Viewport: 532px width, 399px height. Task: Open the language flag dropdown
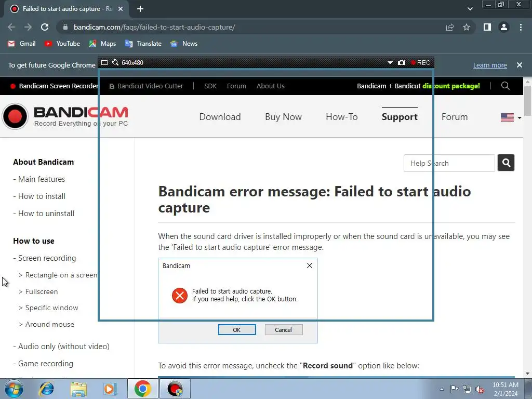point(511,117)
